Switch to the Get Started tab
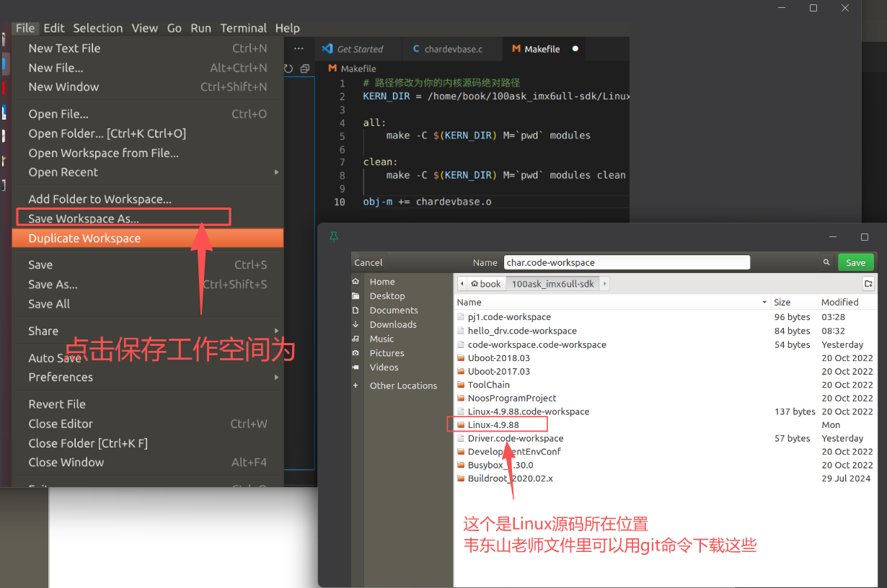 [358, 49]
